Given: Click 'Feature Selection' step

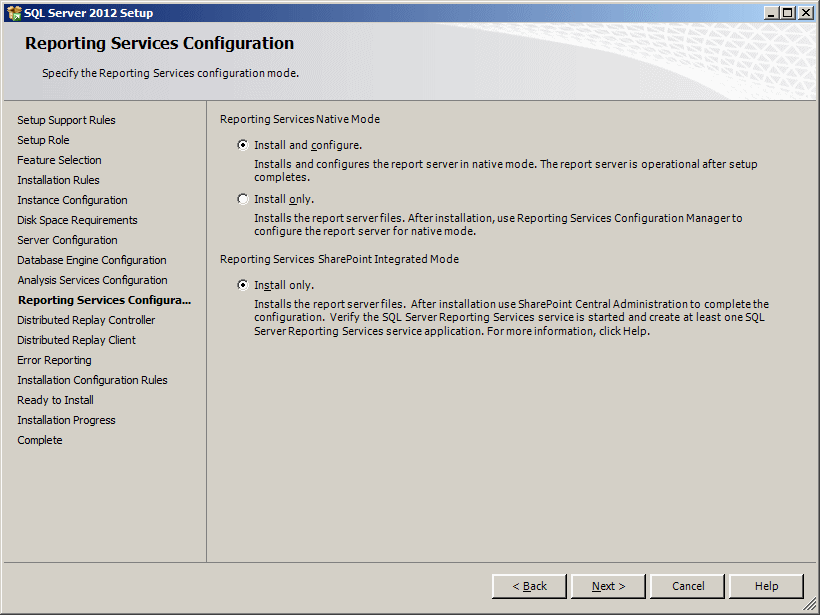Looking at the screenshot, I should point(59,160).
